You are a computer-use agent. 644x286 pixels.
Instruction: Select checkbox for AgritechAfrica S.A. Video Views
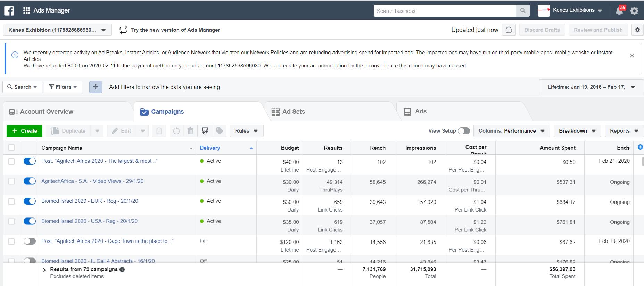click(11, 181)
